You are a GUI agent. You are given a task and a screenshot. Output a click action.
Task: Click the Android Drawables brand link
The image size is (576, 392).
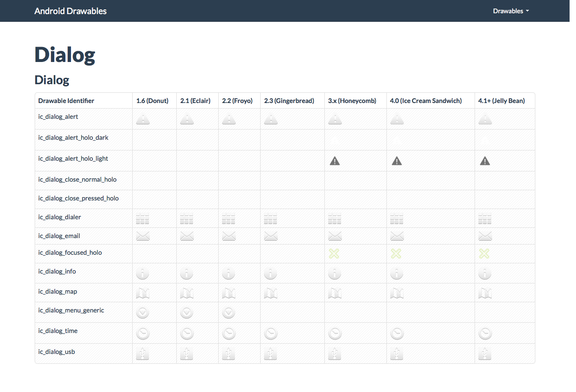(71, 11)
